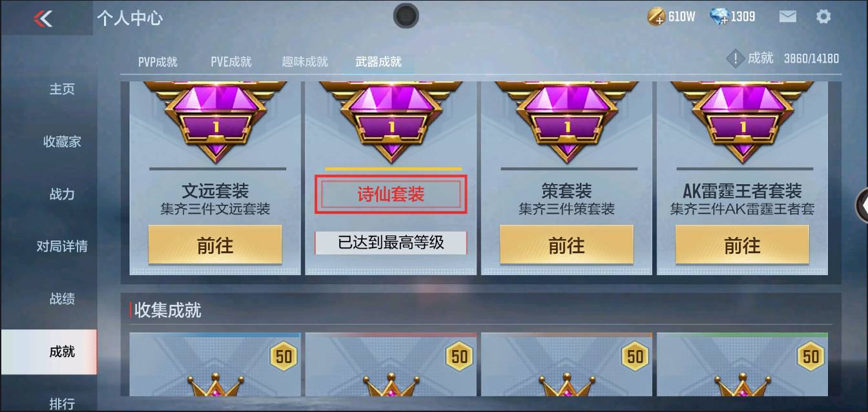Add diamonds via the 1309 diamond icon

point(719,17)
